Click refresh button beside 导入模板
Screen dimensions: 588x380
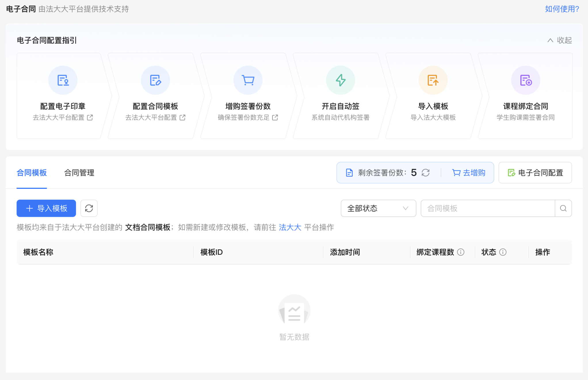[x=89, y=208]
